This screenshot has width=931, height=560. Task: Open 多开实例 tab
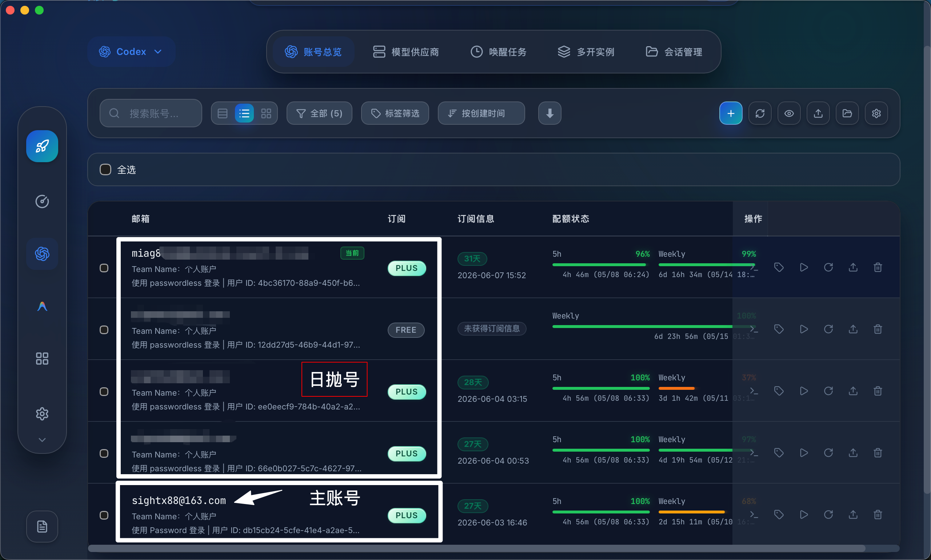(586, 52)
